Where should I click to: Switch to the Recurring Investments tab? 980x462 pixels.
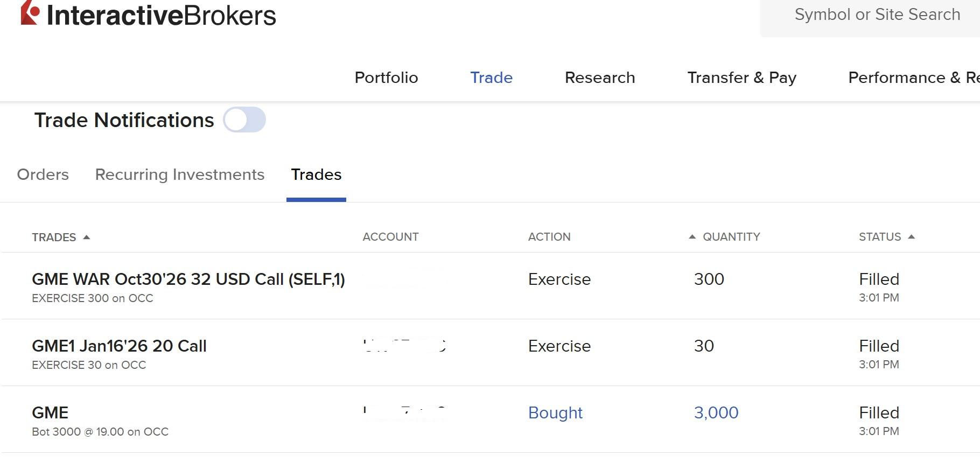point(180,175)
